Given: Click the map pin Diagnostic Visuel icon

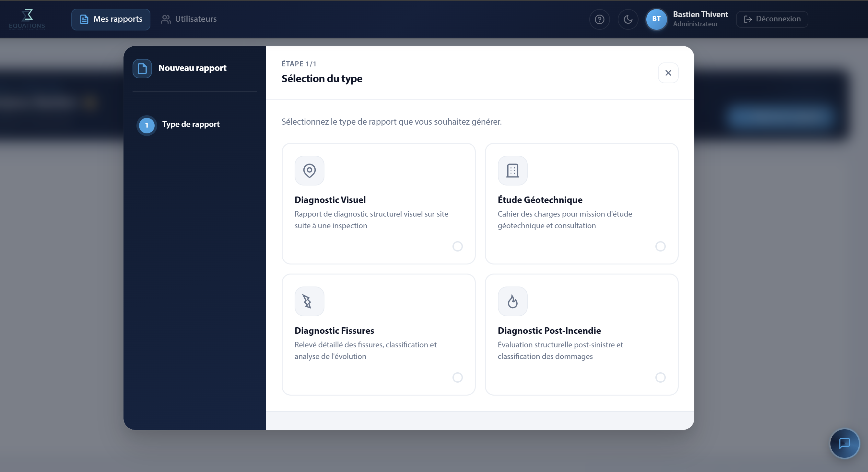Looking at the screenshot, I should [x=309, y=170].
